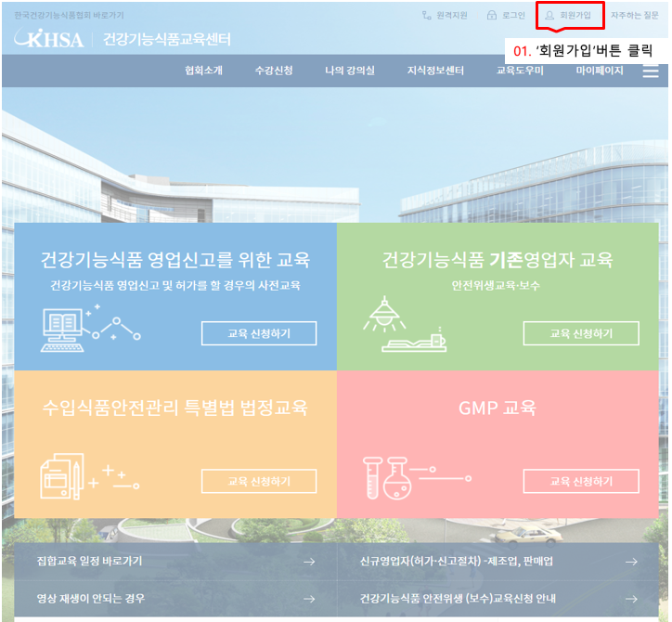Click the documents icon in orange card
This screenshot has height=622, width=672.
click(62, 476)
